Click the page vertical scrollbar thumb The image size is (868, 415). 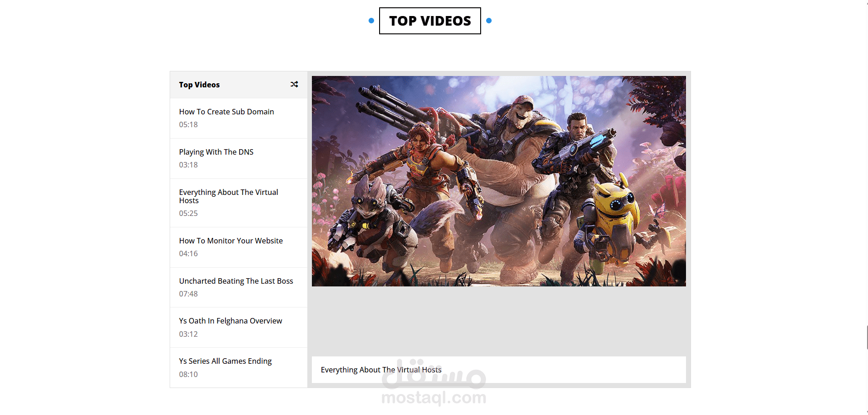point(867,338)
